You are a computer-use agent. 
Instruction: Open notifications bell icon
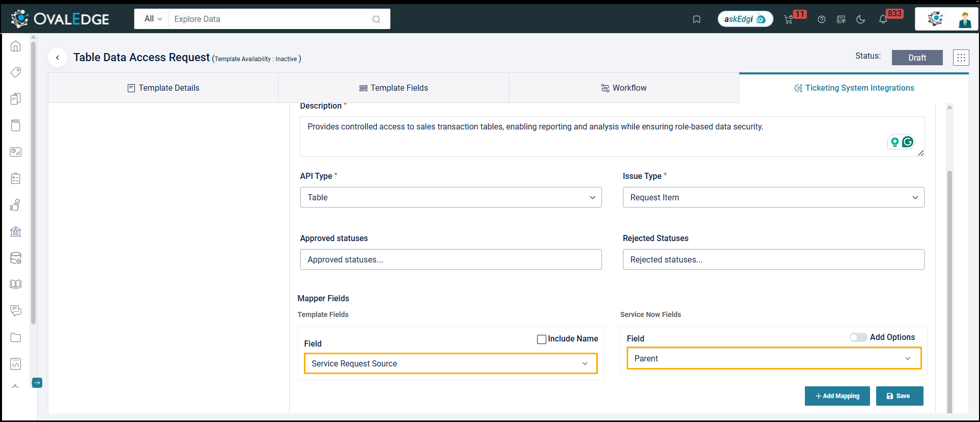[883, 19]
